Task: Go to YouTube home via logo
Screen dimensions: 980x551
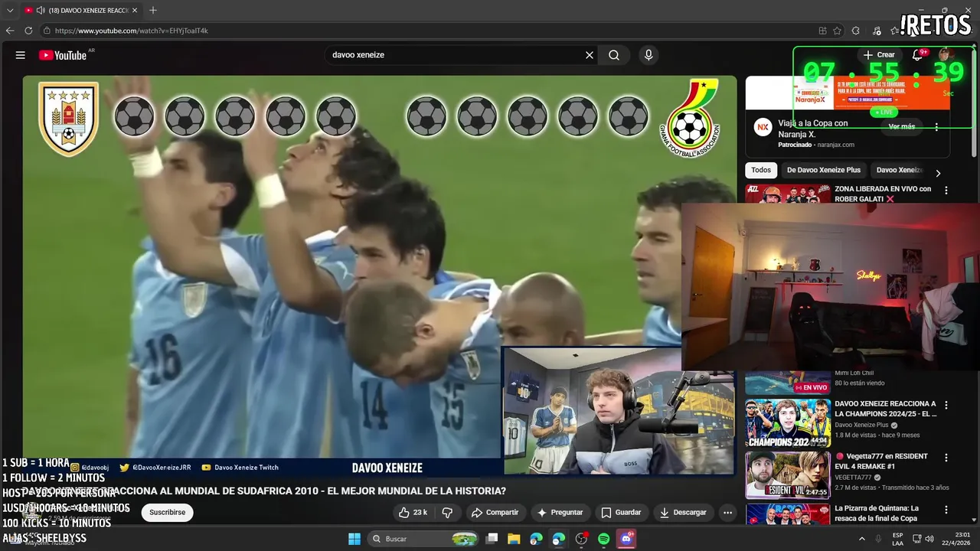Action: tap(63, 55)
